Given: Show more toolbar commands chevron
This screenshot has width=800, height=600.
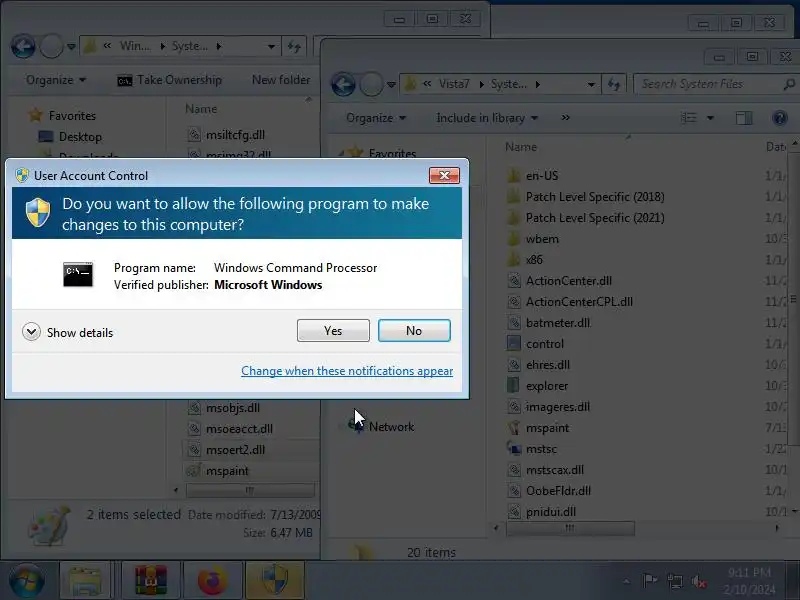Looking at the screenshot, I should (565, 118).
